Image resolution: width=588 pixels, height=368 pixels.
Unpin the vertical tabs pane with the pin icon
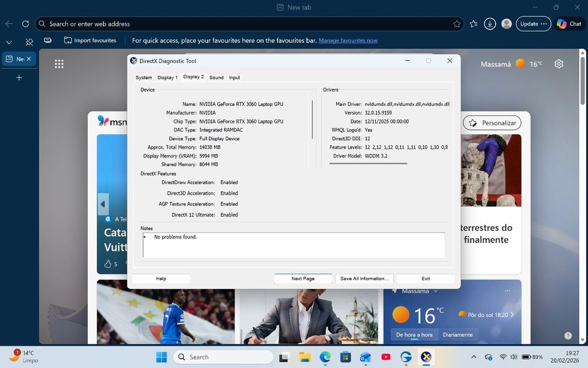[x=29, y=41]
